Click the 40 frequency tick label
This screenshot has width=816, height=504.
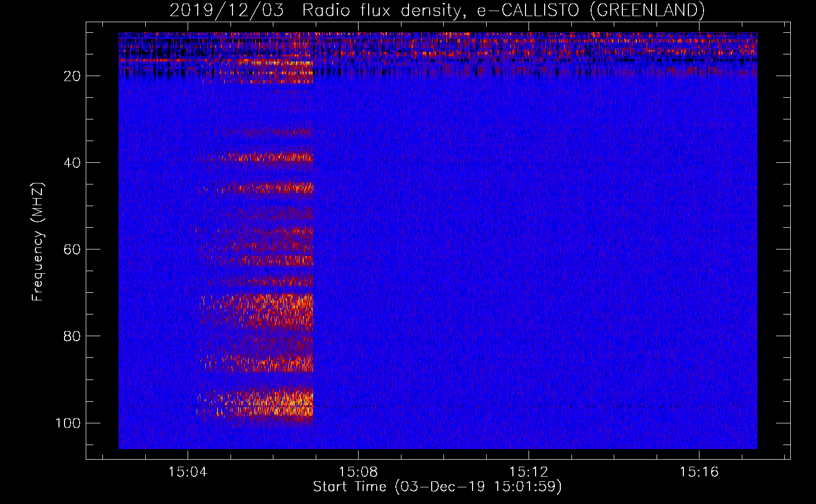point(72,163)
